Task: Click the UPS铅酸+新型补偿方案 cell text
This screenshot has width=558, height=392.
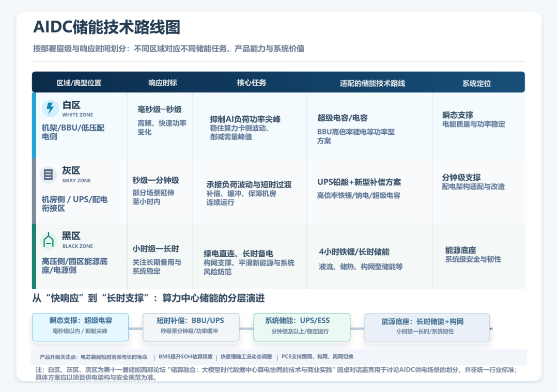Action: (359, 182)
